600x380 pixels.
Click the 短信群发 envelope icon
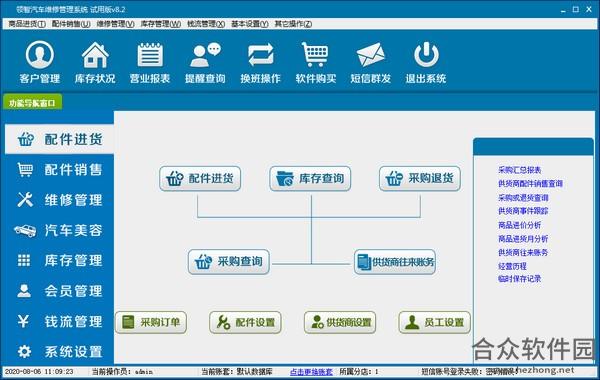point(371,62)
